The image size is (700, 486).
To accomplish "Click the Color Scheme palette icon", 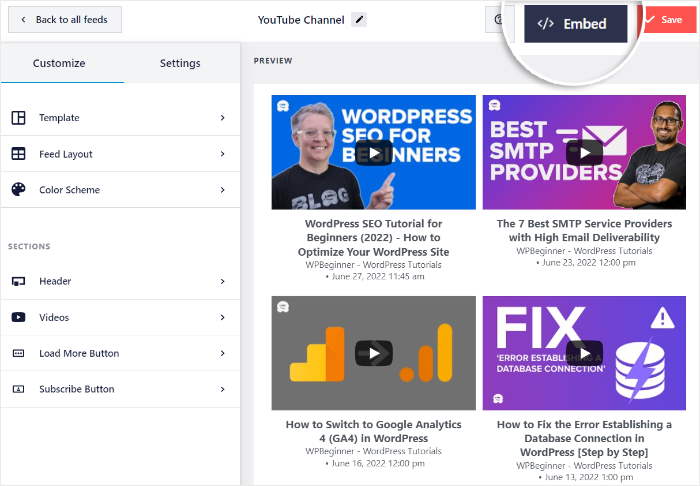I will pyautogui.click(x=18, y=190).
